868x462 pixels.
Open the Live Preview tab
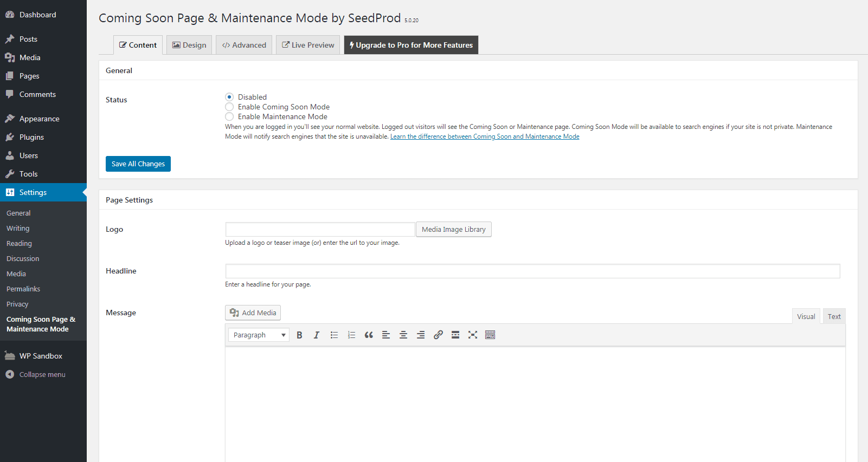[x=308, y=45]
